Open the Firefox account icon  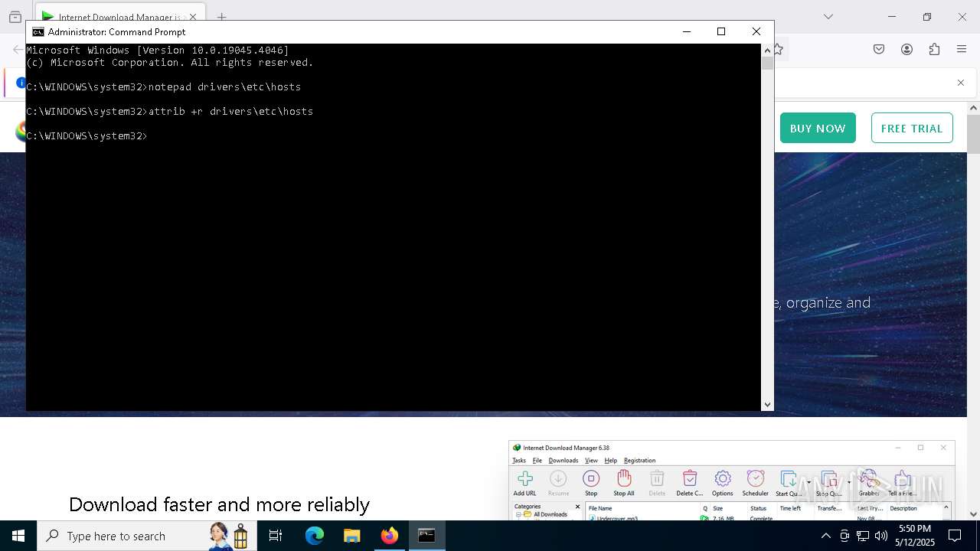click(906, 49)
